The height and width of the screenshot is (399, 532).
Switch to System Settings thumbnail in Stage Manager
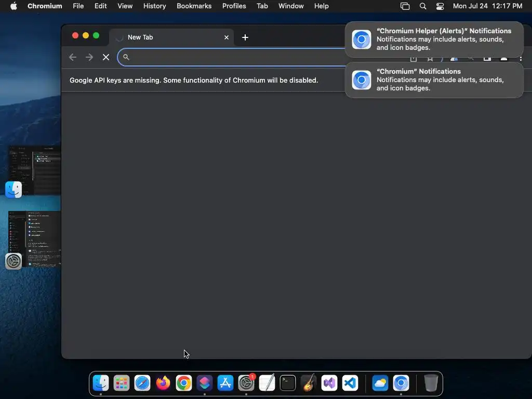pos(35,239)
